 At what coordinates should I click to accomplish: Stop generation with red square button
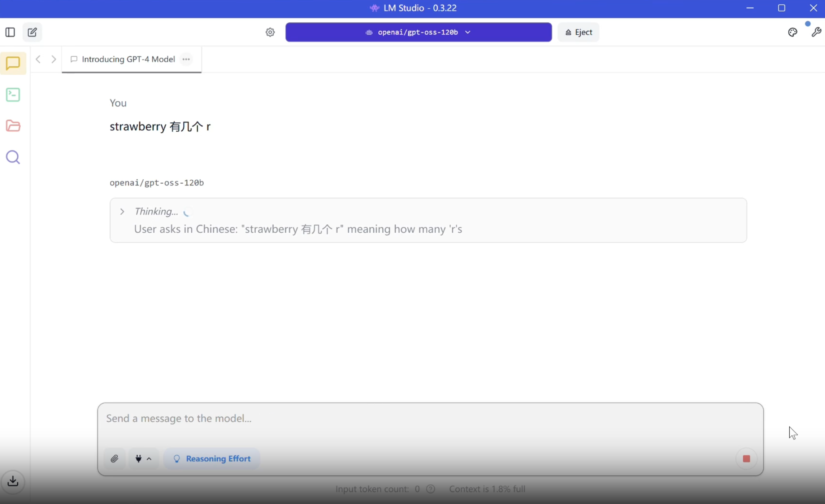tap(746, 459)
